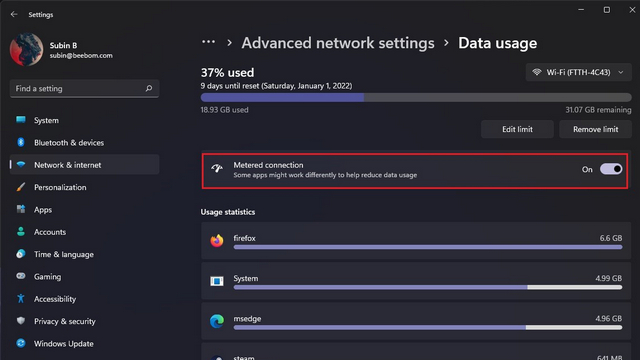
Task: Focus the Find a setting field
Action: coord(84,88)
